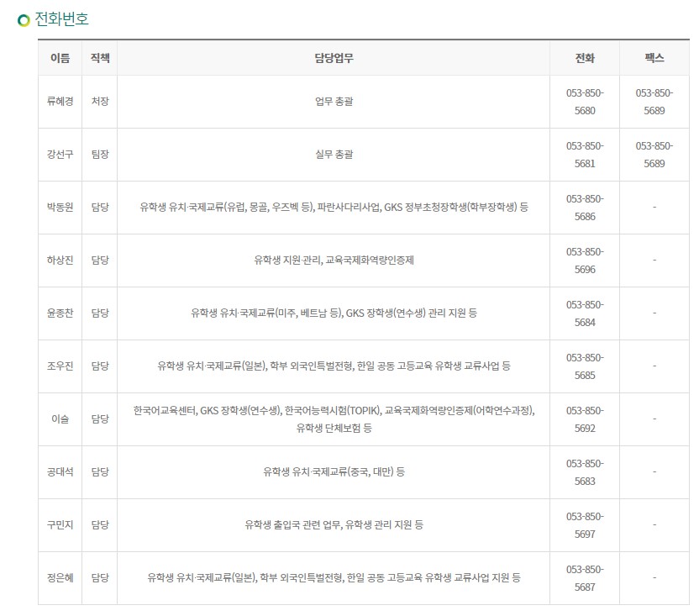
Task: Select the 이름 column header
Action: point(60,58)
